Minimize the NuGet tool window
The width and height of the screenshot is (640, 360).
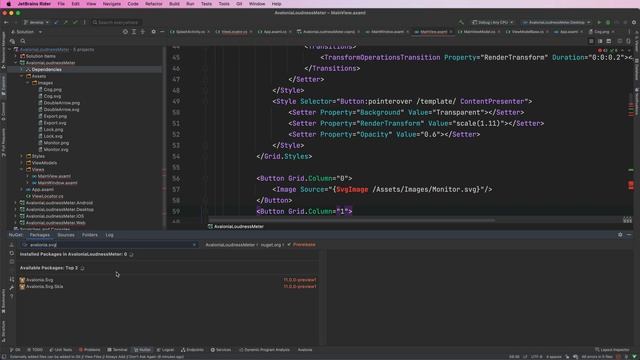point(629,235)
